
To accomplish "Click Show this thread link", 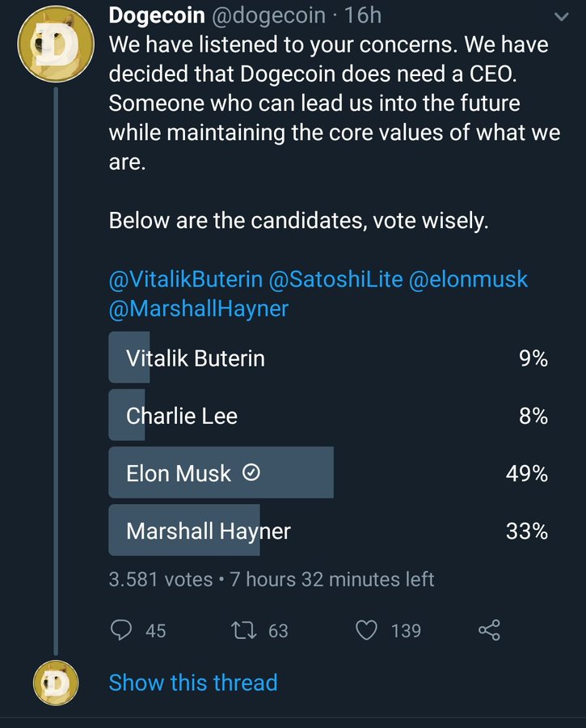I will [193, 682].
